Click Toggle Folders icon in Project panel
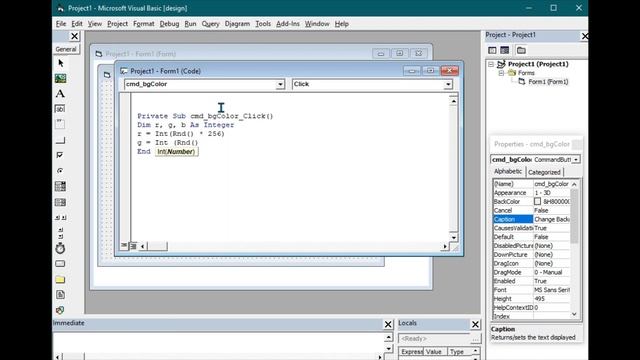The height and width of the screenshot is (360, 640). pyautogui.click(x=521, y=50)
